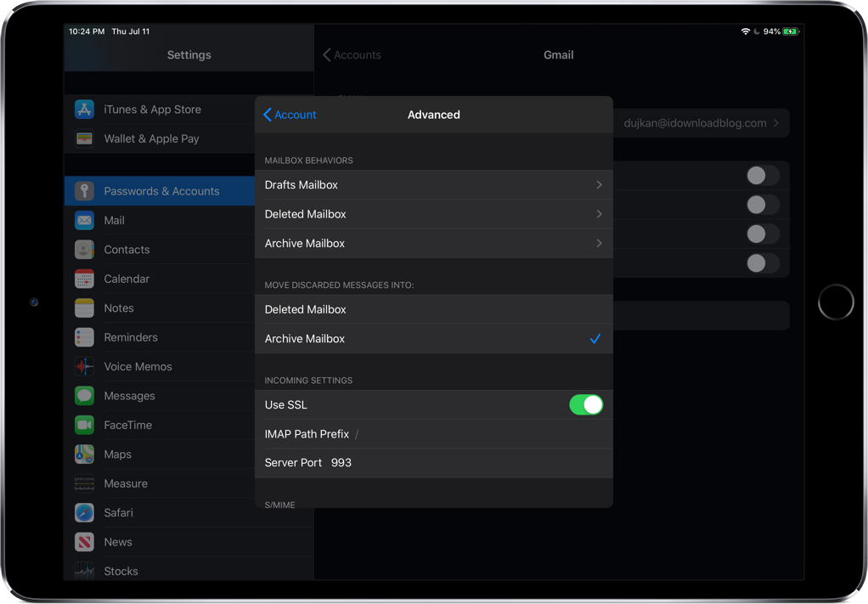Open the Safari compass icon
This screenshot has width=868, height=604.
click(x=84, y=512)
